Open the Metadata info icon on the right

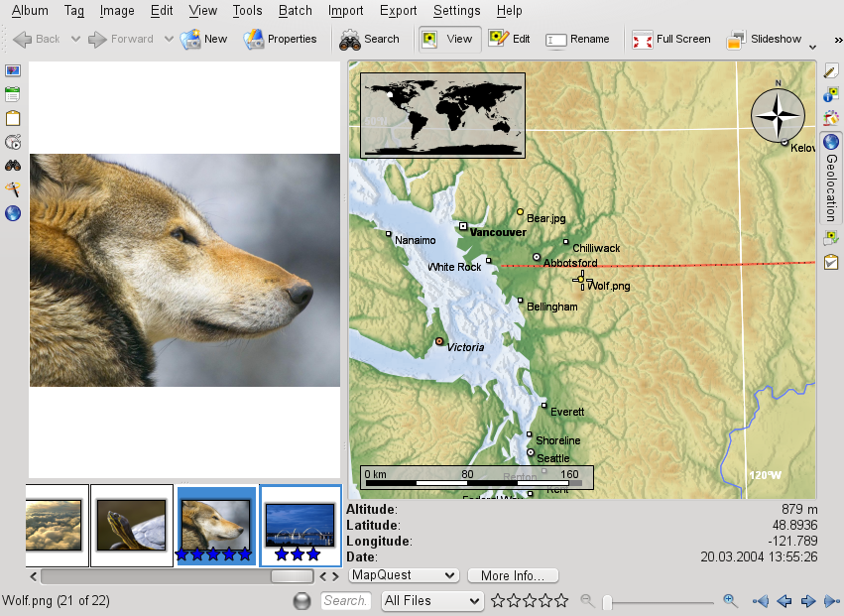click(831, 94)
